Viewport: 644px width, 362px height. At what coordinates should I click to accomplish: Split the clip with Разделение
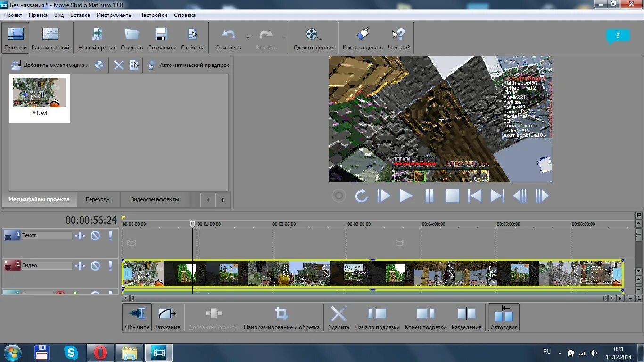466,318
